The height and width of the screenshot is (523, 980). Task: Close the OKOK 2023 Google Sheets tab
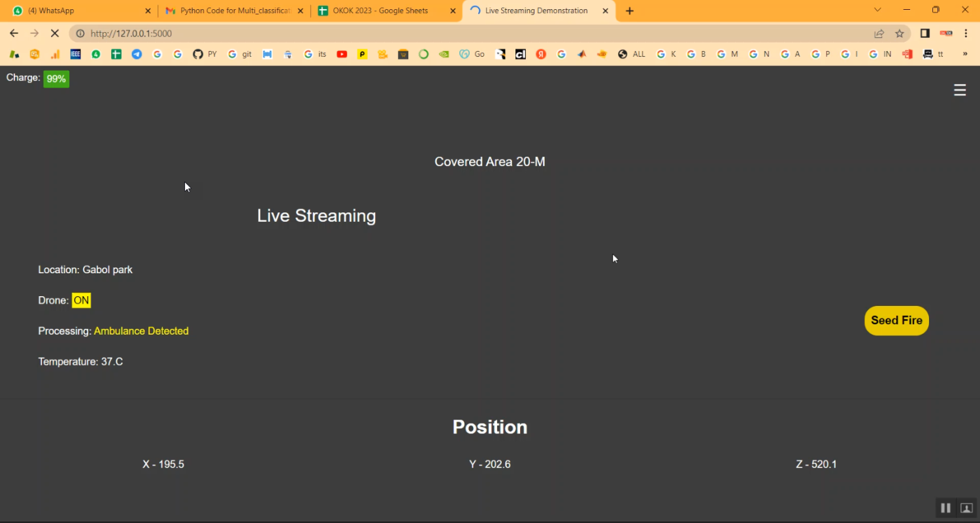point(453,11)
